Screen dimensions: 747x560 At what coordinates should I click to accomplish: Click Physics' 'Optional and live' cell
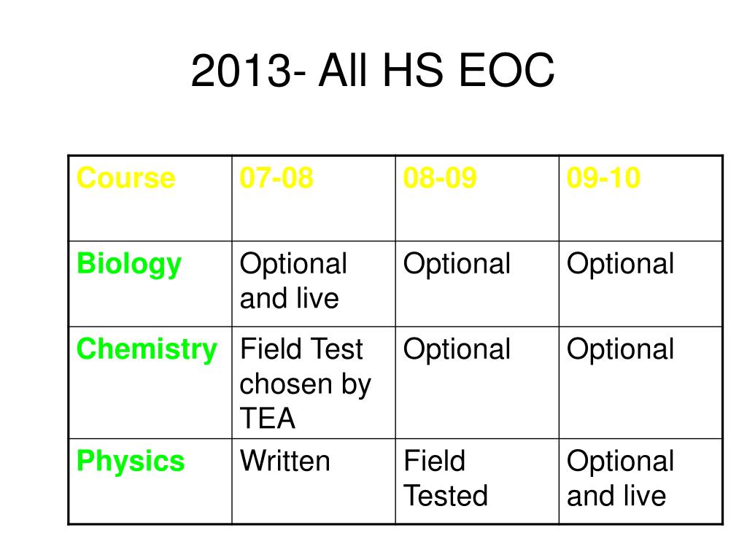[640, 481]
